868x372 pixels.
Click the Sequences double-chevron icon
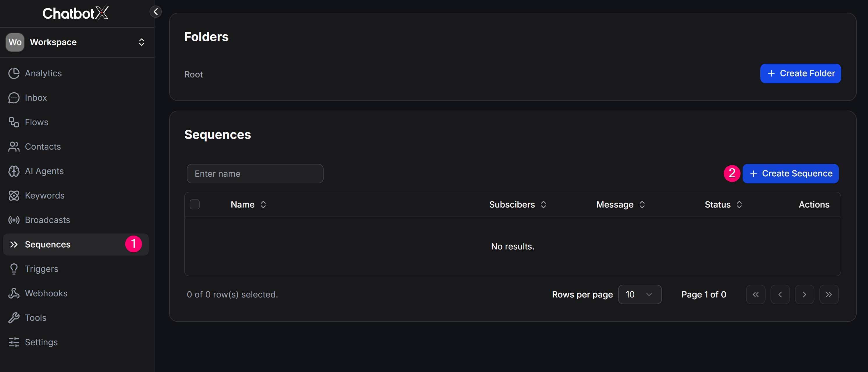pos(14,244)
